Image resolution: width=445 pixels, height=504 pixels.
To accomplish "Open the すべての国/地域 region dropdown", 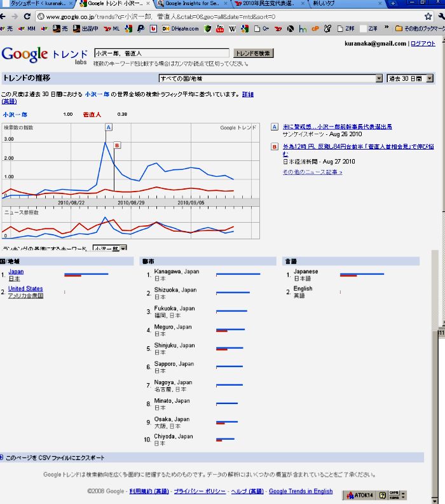I will 270,78.
